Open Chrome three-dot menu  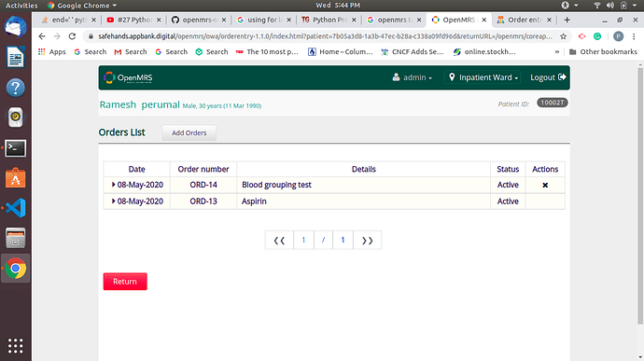click(x=634, y=36)
